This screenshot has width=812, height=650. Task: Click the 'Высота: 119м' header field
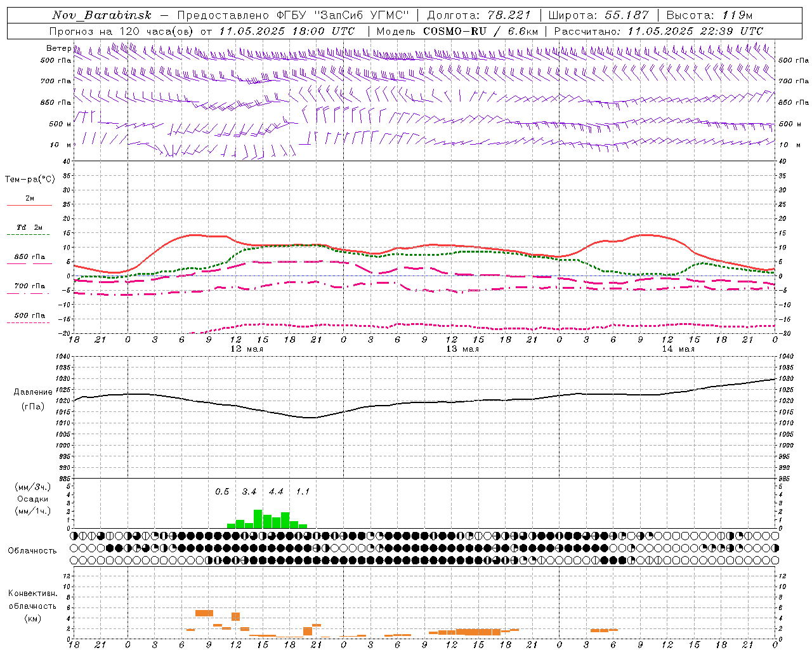pos(709,15)
